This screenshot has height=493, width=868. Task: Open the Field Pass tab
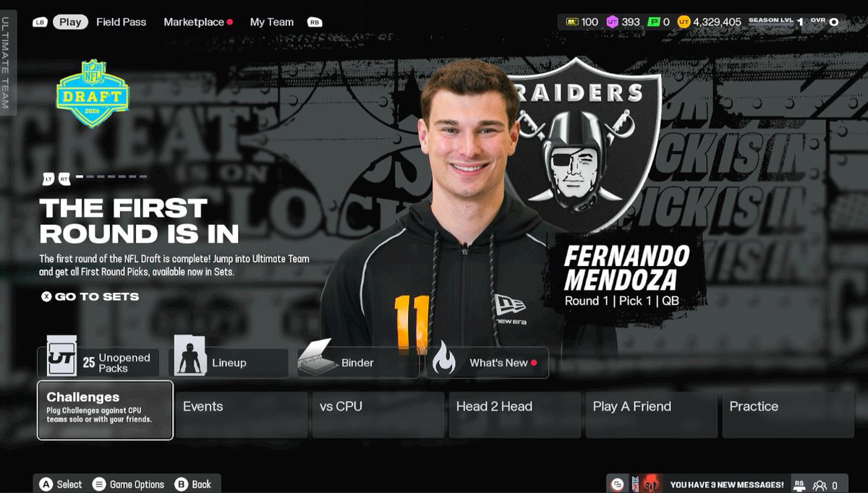121,22
